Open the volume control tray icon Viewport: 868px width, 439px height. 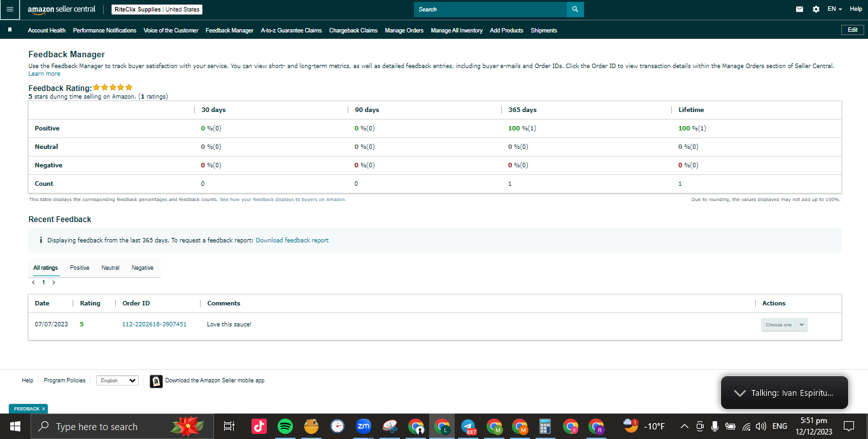pos(761,426)
